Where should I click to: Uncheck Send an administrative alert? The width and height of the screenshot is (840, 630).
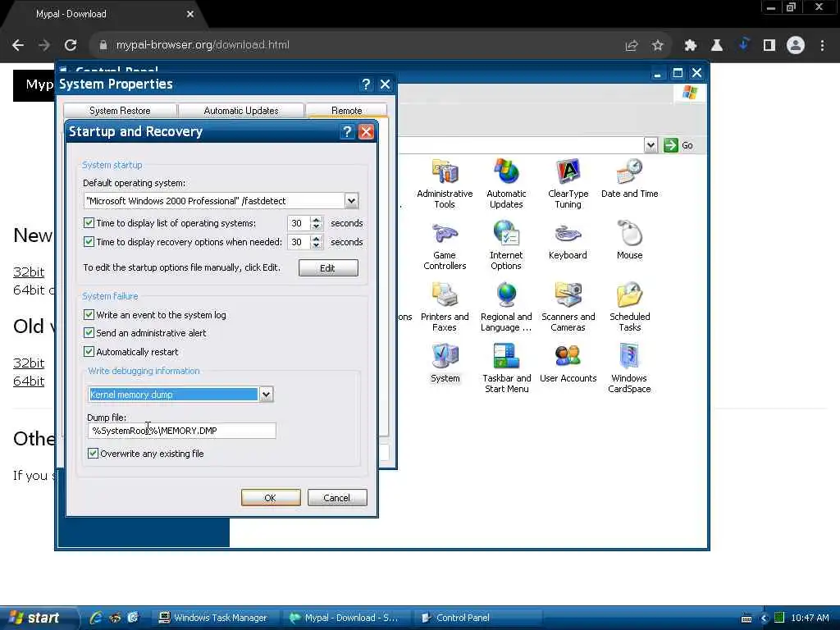click(89, 333)
